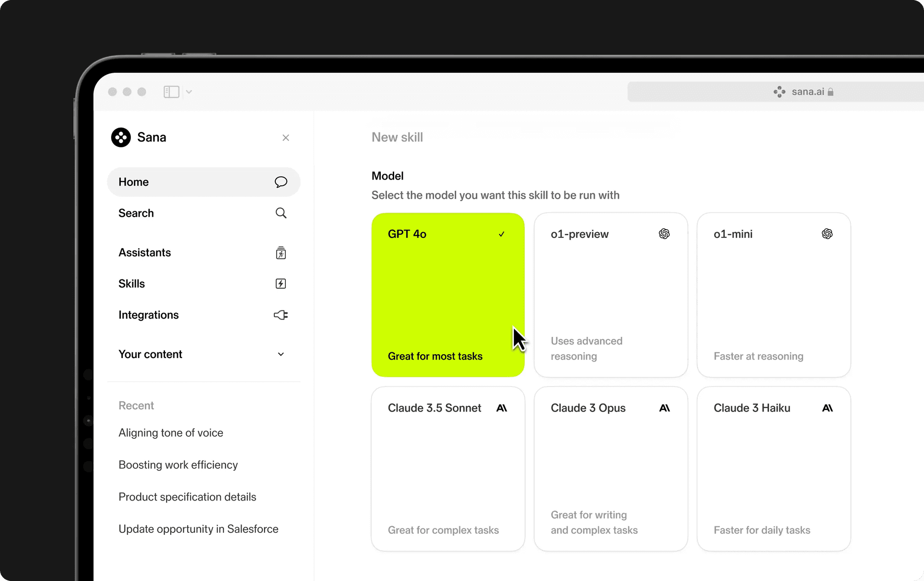Click Anthropic logo on Claude 3 Opus
The image size is (924, 581).
tap(665, 408)
